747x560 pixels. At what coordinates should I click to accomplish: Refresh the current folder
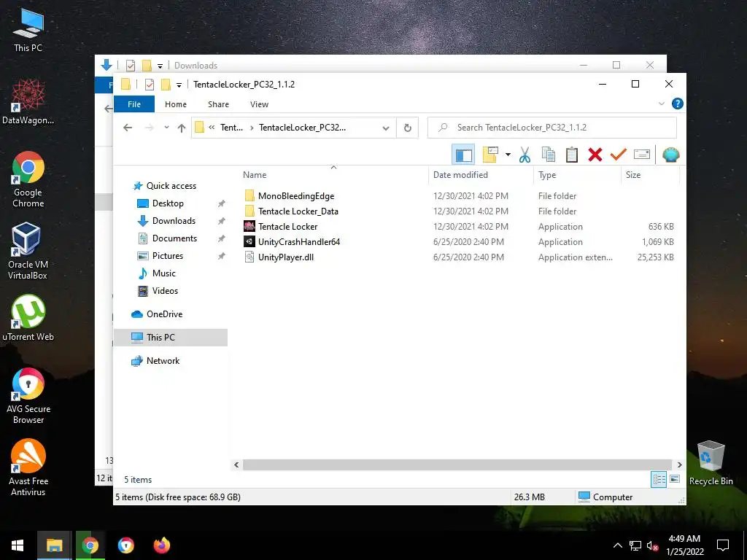click(x=407, y=128)
